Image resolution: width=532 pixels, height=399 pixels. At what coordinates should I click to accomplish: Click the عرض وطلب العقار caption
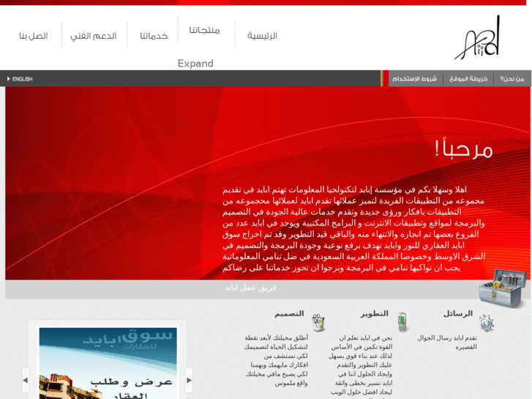[132, 389]
